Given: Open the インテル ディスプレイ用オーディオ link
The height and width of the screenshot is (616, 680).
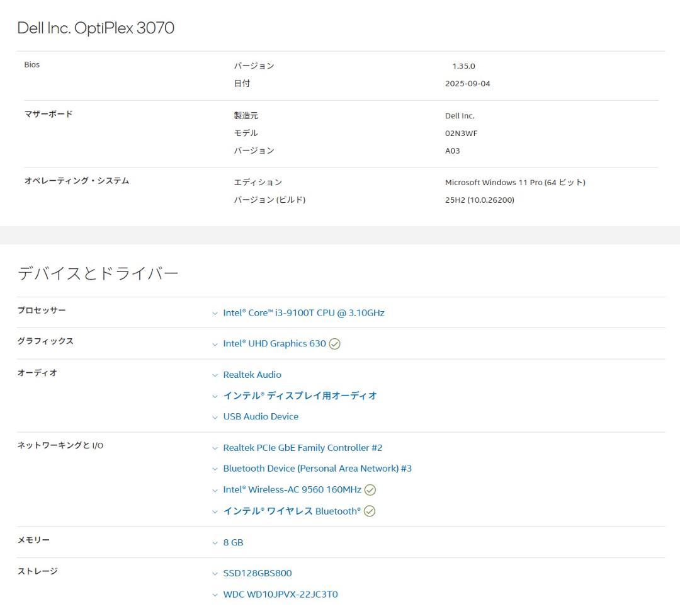Looking at the screenshot, I should [x=300, y=396].
